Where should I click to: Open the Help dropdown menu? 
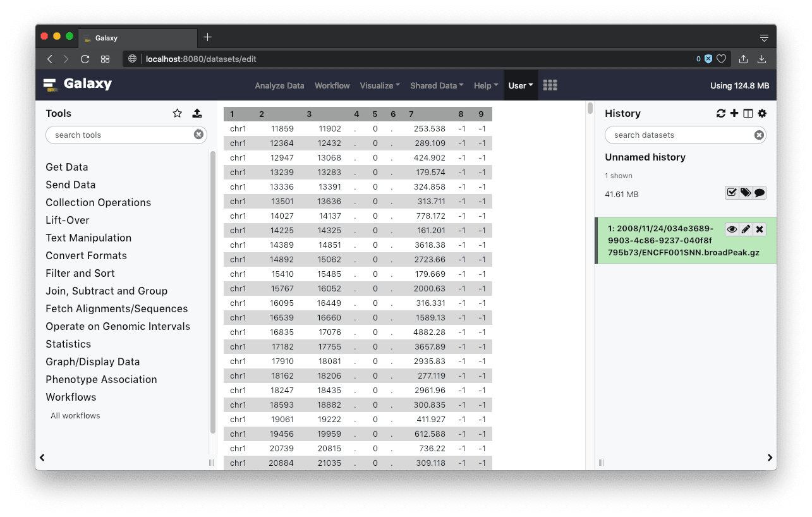pyautogui.click(x=485, y=85)
